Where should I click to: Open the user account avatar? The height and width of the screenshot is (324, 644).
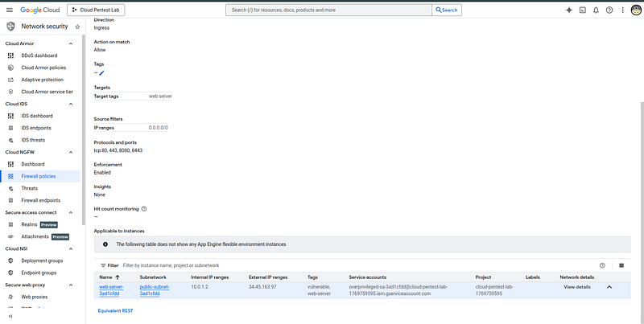tap(636, 10)
